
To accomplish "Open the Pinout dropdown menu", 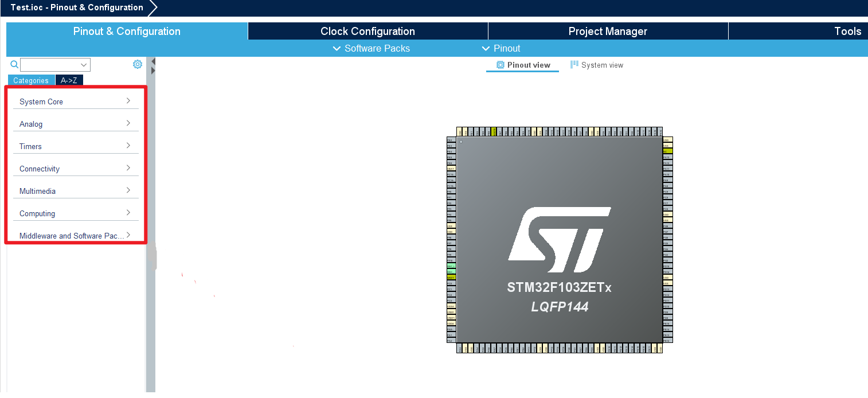I will coord(501,48).
